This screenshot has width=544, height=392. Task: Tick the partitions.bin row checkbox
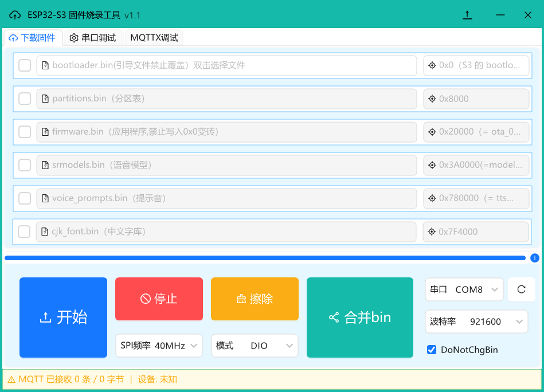click(x=25, y=99)
